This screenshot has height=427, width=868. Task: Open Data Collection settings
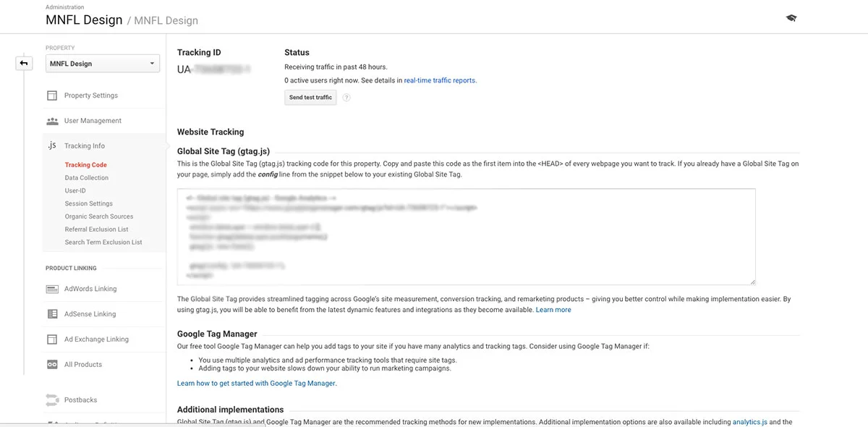coord(87,178)
